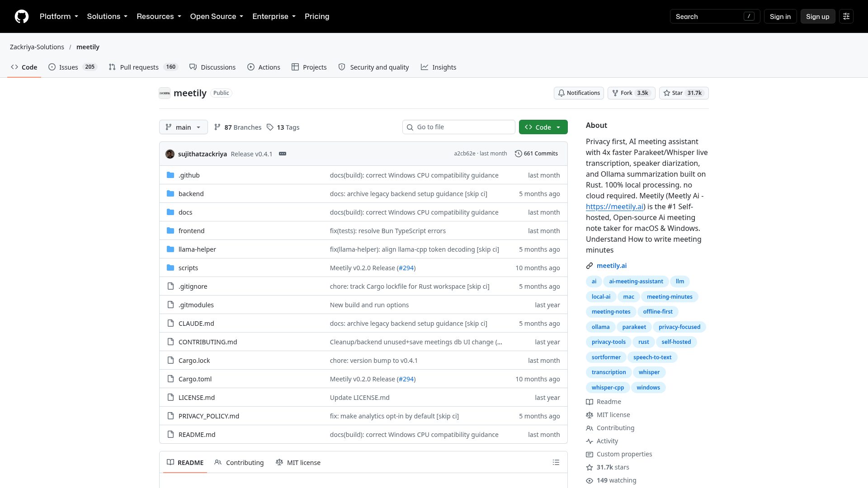
Task: Open the README outline list icon
Action: pos(556,462)
